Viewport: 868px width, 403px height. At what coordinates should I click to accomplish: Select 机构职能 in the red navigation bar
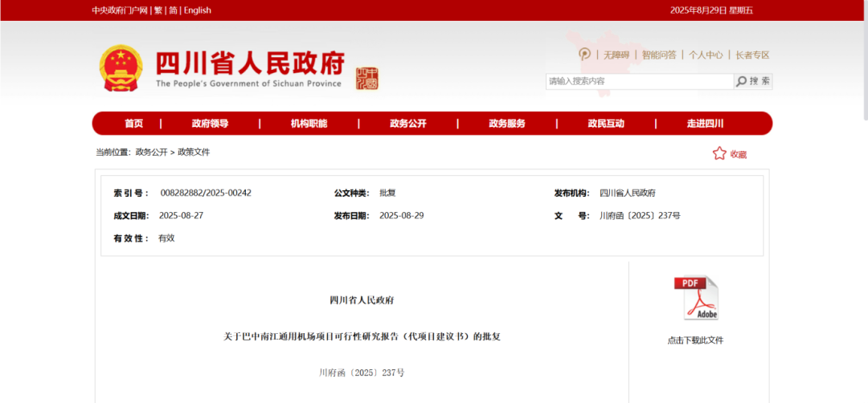coord(309,124)
